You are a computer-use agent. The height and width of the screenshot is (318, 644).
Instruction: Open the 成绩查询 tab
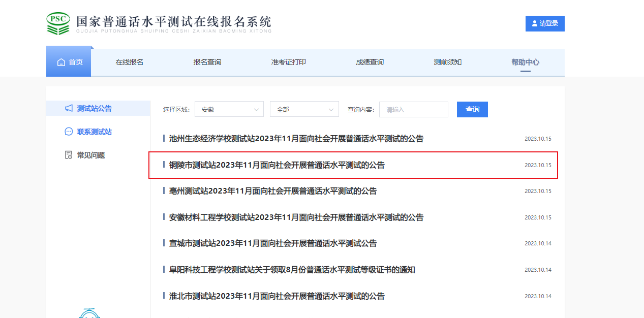[370, 62]
